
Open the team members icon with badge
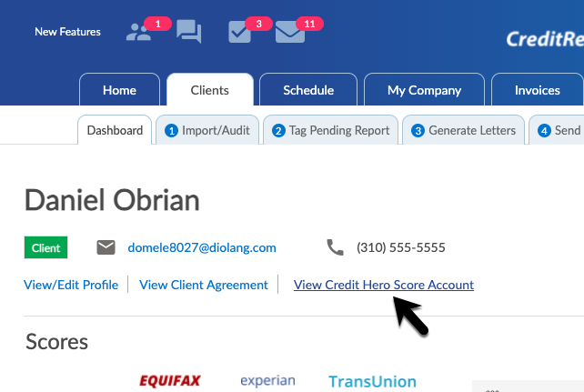pyautogui.click(x=139, y=32)
